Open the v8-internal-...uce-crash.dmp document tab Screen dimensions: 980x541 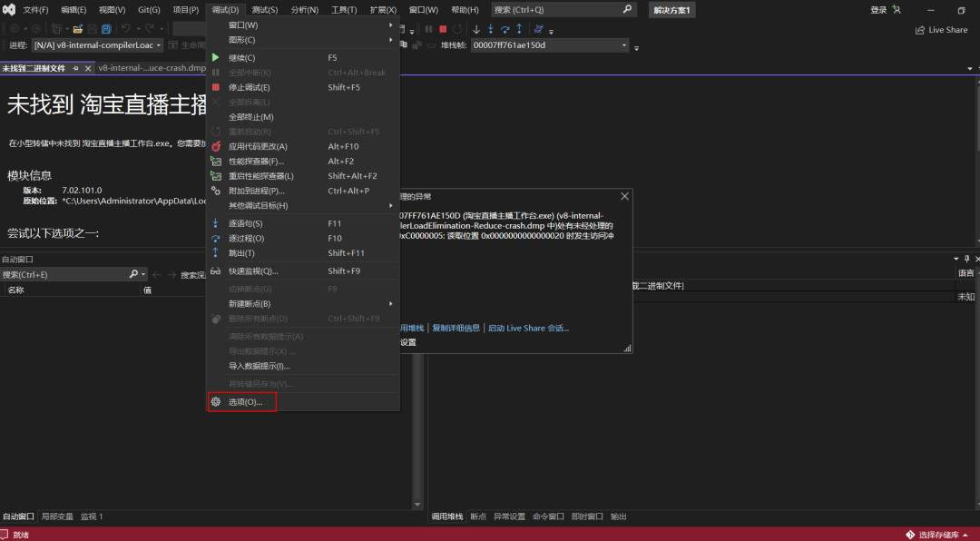tap(152, 68)
